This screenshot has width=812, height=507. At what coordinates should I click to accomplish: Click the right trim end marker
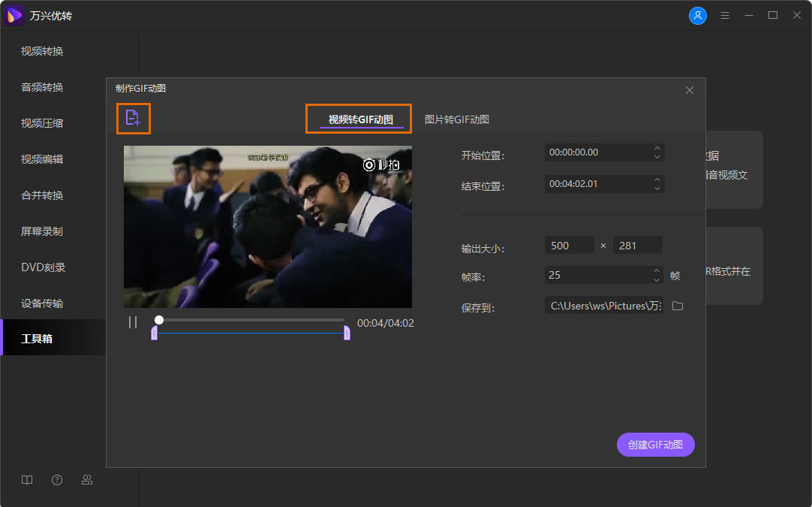click(347, 333)
